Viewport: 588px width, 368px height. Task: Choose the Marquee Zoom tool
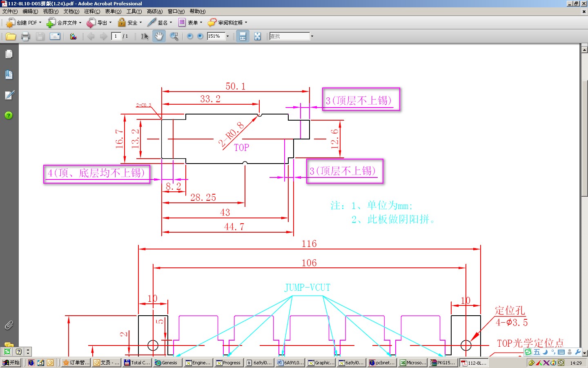[174, 36]
